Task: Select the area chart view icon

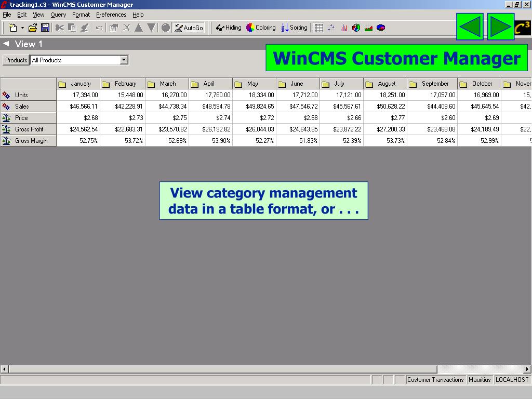Action: pyautogui.click(x=368, y=28)
